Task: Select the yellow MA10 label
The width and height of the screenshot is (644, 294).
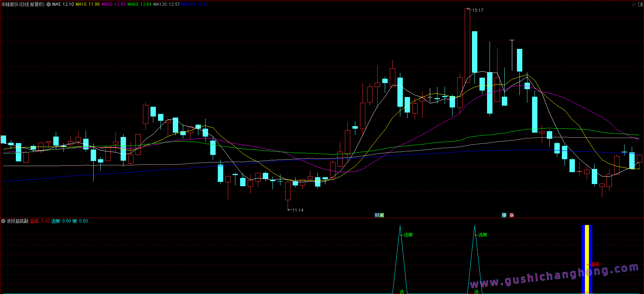Action: click(x=87, y=4)
